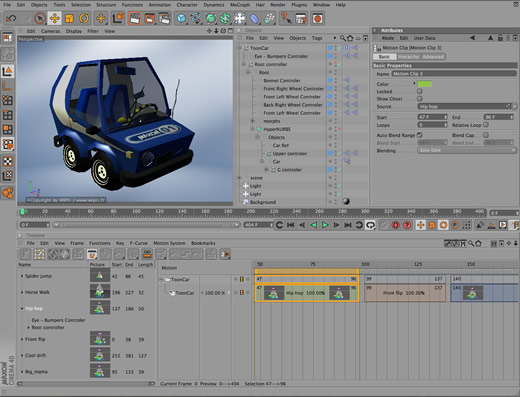Expand the Cool drift motion source
The image size is (520, 397).
point(22,355)
